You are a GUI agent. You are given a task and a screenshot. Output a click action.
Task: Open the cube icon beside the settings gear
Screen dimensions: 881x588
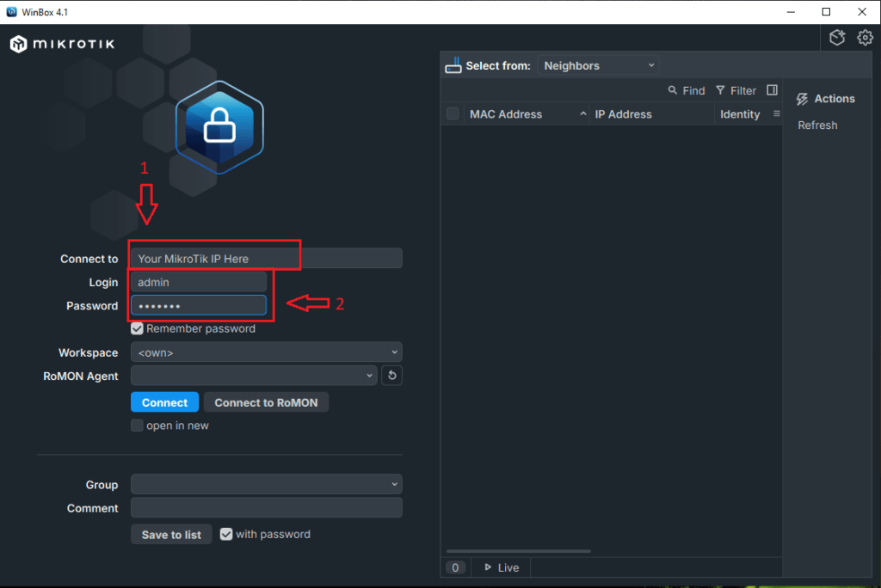click(837, 38)
